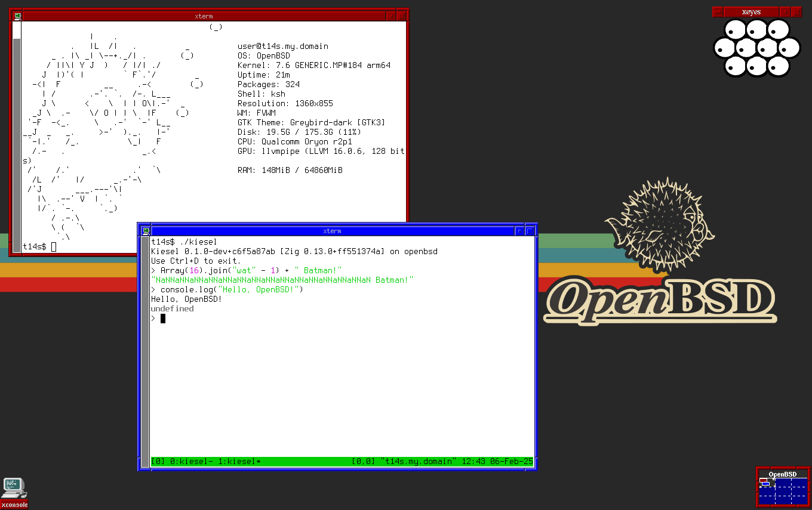Open the xeyes window menu button
The image size is (812, 510).
[x=718, y=11]
